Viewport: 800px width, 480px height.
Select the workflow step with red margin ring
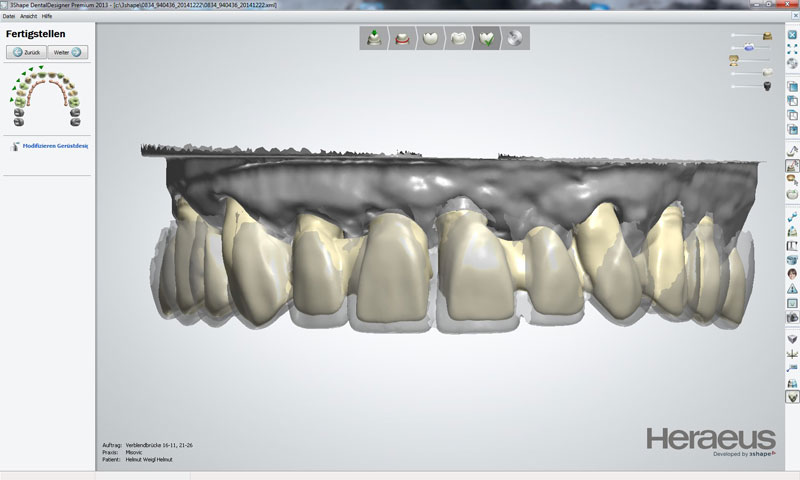(401, 39)
